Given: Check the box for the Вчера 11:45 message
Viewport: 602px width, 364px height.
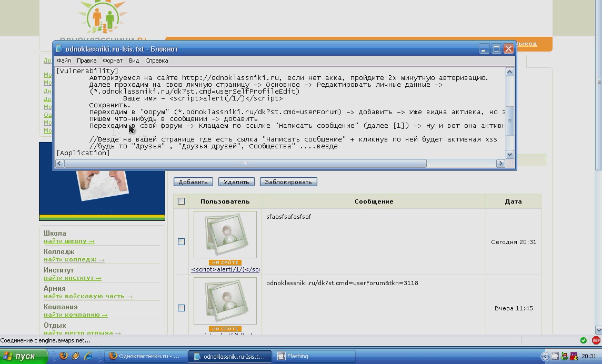Looking at the screenshot, I should 181,308.
